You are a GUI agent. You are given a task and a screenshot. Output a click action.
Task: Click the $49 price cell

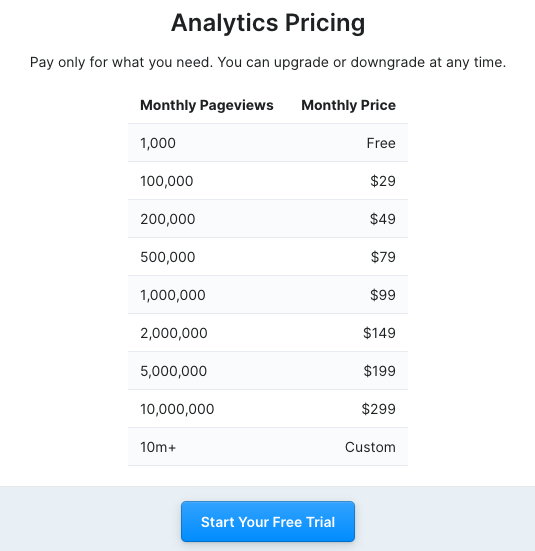[347, 219]
